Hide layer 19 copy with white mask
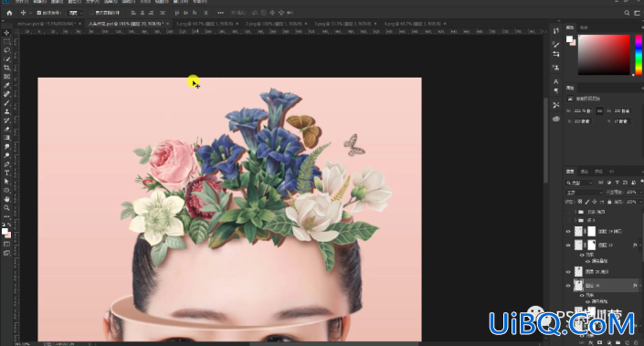644x346 pixels. [x=568, y=232]
